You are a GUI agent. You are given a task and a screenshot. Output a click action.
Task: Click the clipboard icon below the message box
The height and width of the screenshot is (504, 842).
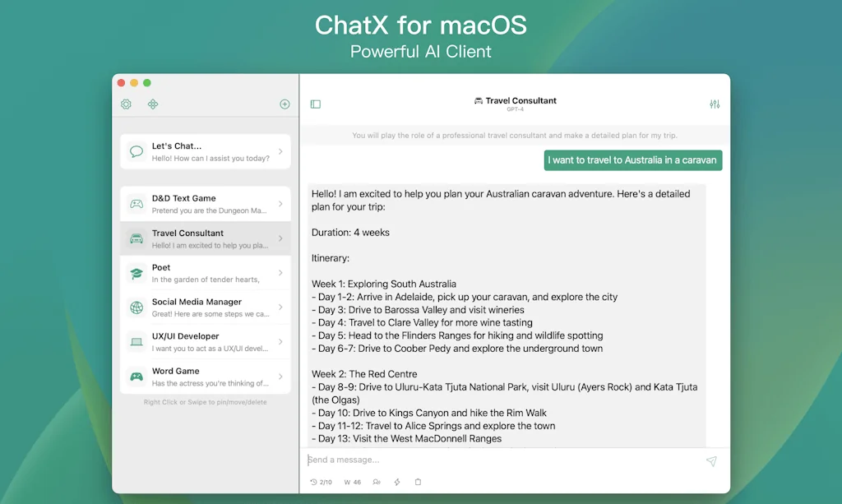pos(418,483)
